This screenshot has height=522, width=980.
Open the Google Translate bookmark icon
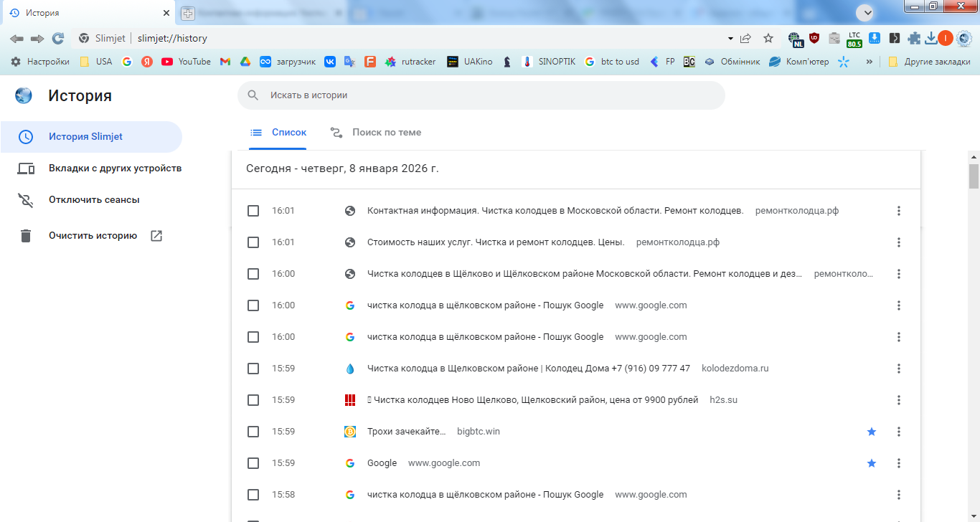tap(350, 62)
